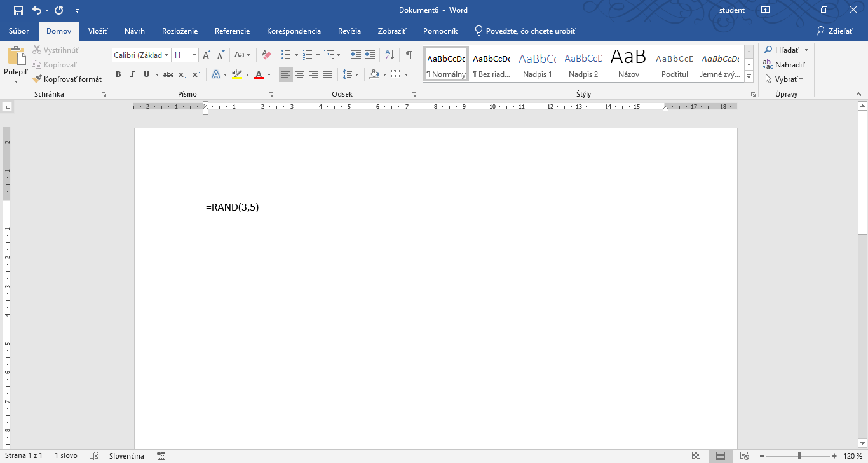Image resolution: width=868 pixels, height=463 pixels.
Task: Toggle italic formatting
Action: click(x=132, y=74)
